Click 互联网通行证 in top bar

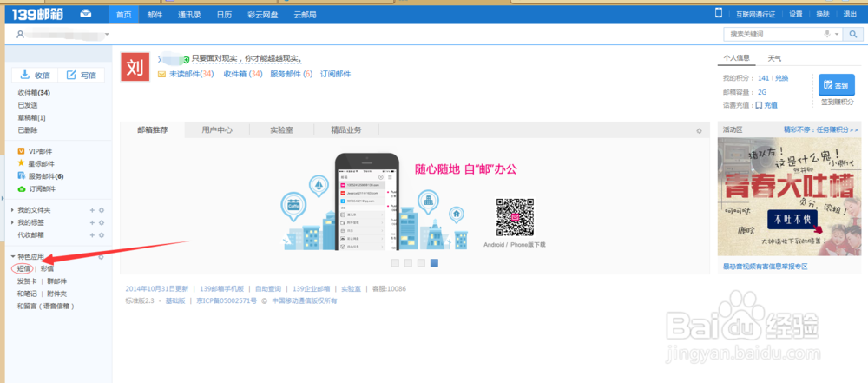(755, 15)
